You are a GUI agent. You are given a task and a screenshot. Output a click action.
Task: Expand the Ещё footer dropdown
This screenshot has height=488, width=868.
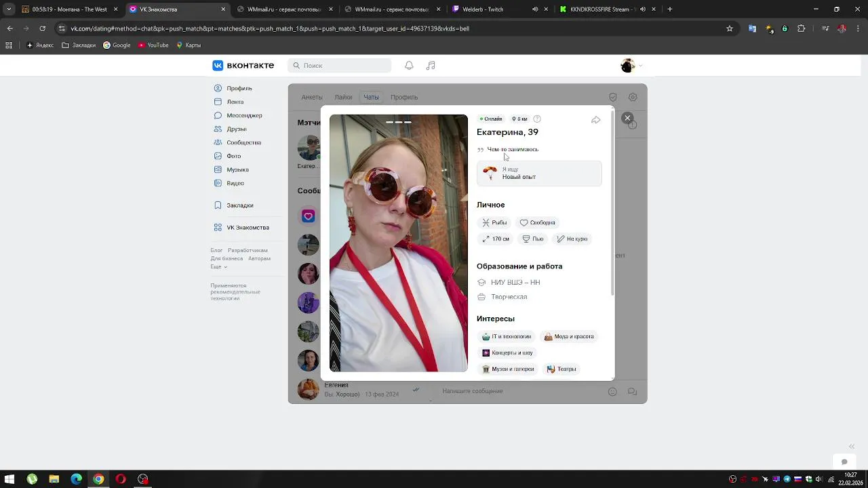[x=218, y=266]
